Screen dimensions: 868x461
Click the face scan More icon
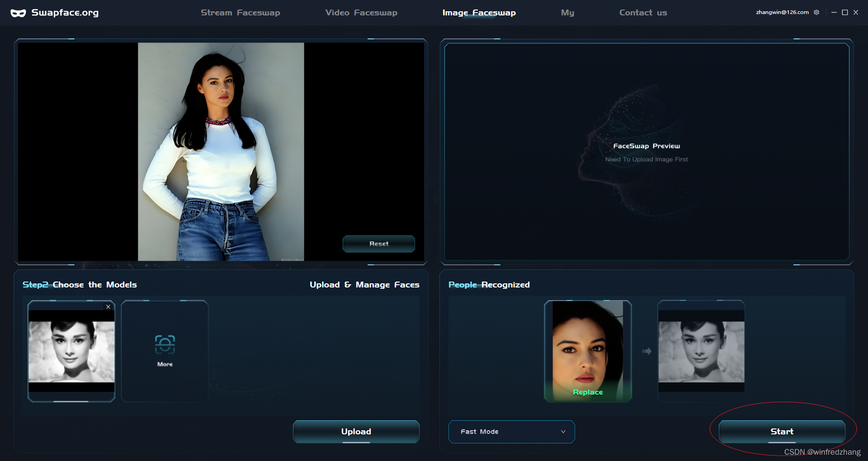click(165, 344)
